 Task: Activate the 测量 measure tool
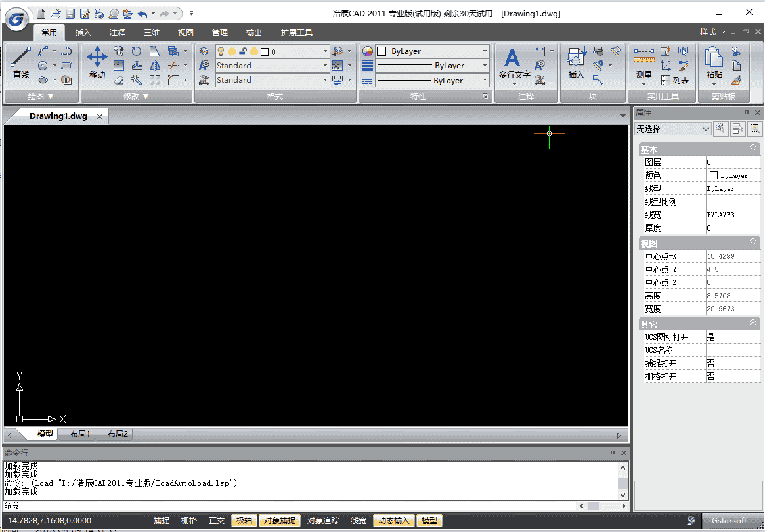644,62
